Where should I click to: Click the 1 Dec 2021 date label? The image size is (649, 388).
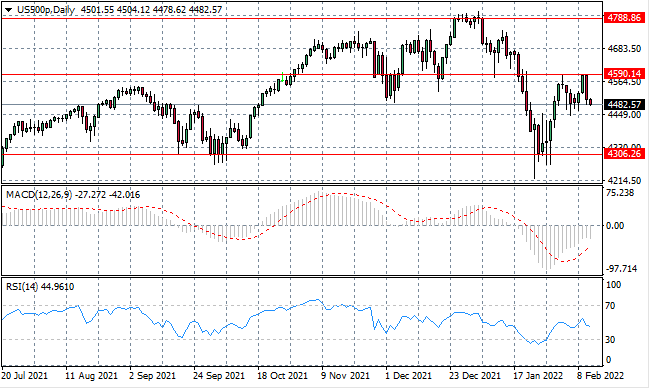pyautogui.click(x=409, y=376)
